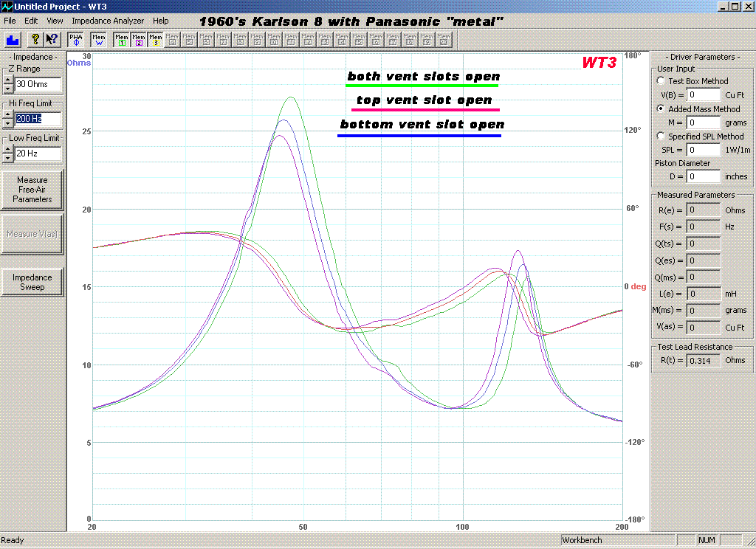
Task: Click the disabled Mem 16 icon
Action: click(376, 40)
